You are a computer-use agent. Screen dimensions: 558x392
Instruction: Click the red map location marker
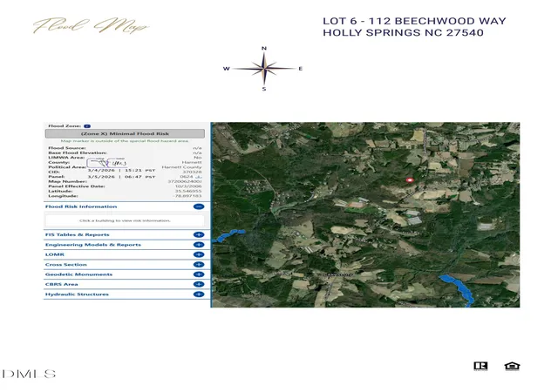[410, 180]
